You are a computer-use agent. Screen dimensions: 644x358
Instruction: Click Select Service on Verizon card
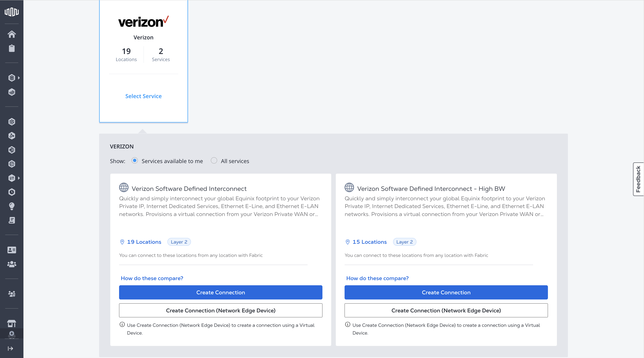click(x=144, y=96)
